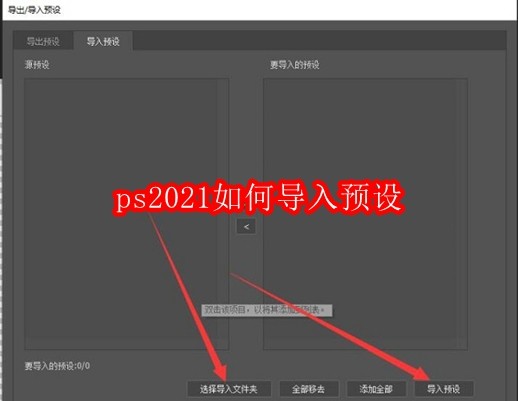The image size is (518, 401).
Task: Click the 要导入的预设:0/0 counter text
Action: click(x=57, y=366)
